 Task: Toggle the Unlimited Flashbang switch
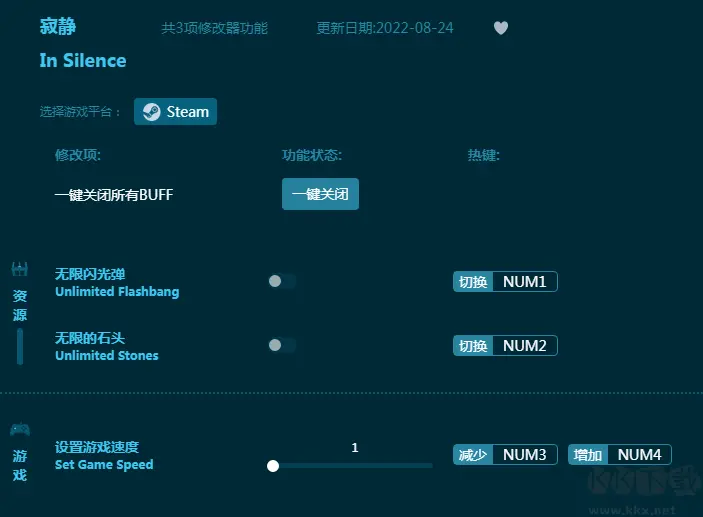click(x=281, y=282)
